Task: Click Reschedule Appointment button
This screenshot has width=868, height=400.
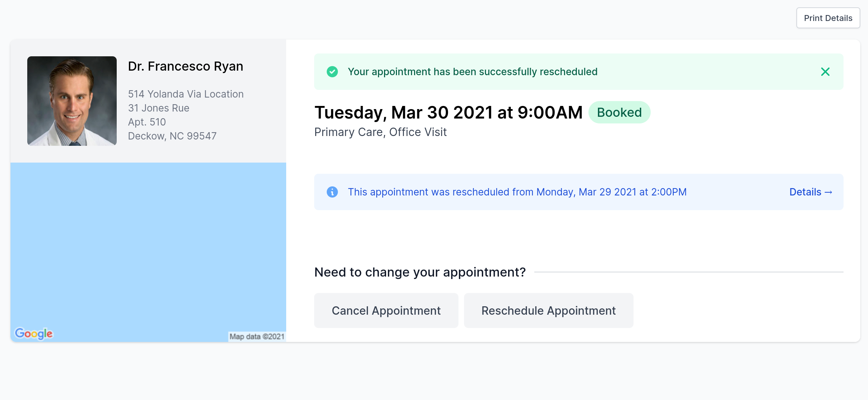Action: click(x=549, y=310)
